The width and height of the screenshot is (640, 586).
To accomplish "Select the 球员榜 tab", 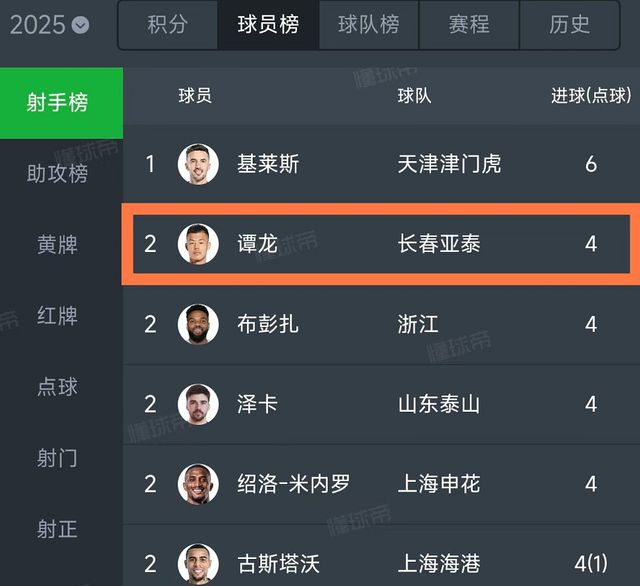I will pos(268,25).
